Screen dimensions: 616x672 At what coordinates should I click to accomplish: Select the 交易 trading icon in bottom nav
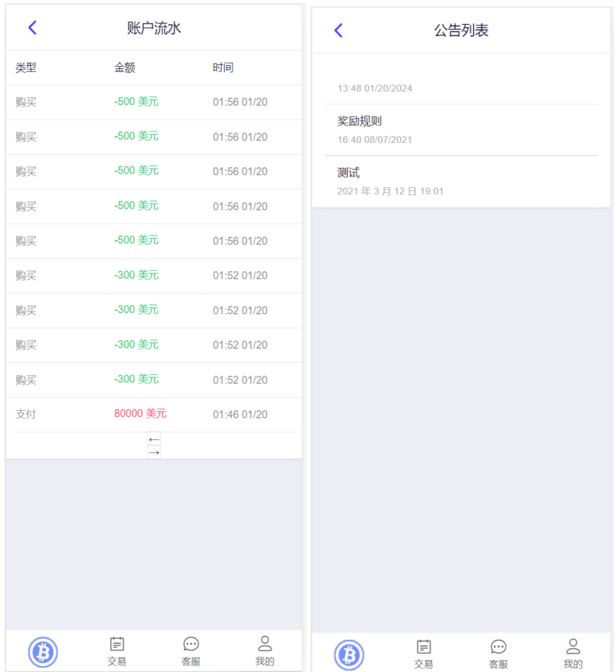[117, 650]
